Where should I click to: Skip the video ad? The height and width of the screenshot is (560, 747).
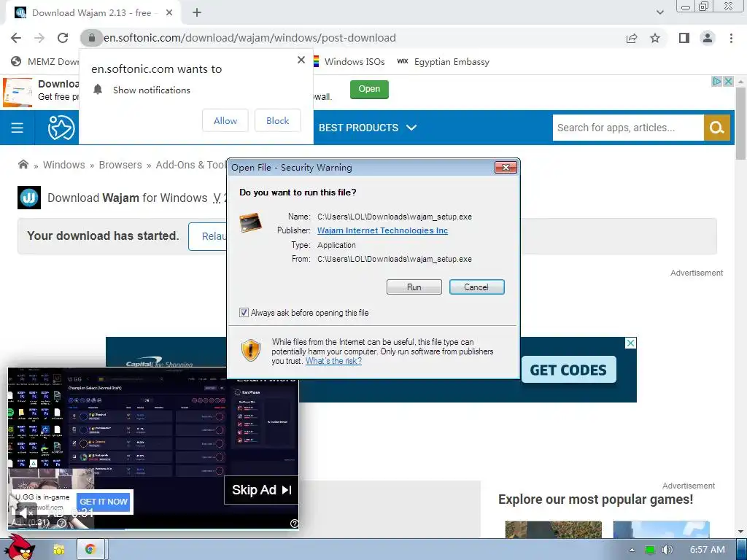(x=261, y=490)
